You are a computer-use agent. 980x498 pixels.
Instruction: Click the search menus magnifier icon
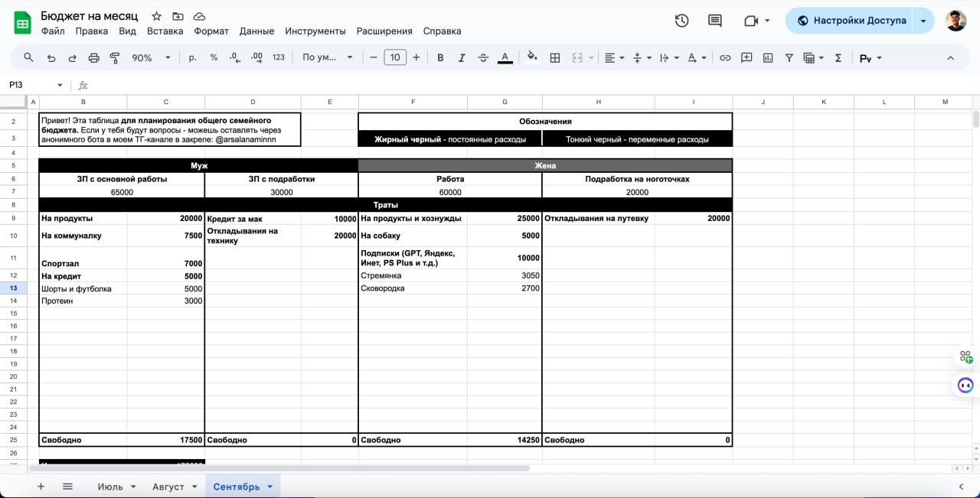(29, 57)
